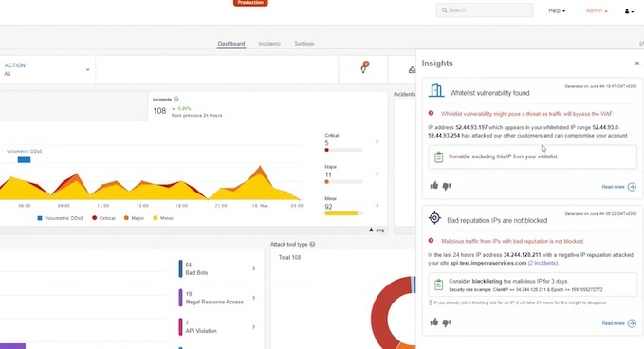644x349 pixels.
Task: Click site name api-test.impervaservices.com
Action: tap(488, 263)
